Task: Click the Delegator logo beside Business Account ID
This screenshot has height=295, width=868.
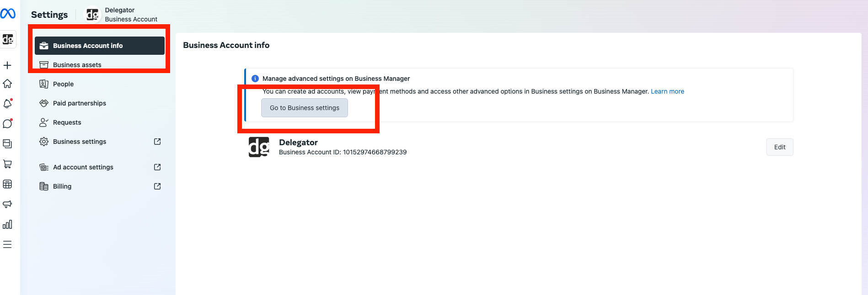Action: [259, 147]
